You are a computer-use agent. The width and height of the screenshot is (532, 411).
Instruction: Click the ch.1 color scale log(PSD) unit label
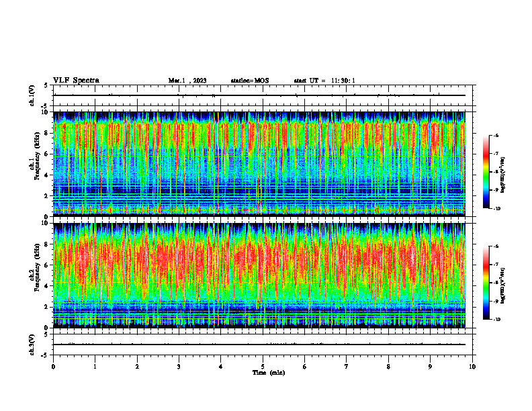pyautogui.click(x=503, y=175)
